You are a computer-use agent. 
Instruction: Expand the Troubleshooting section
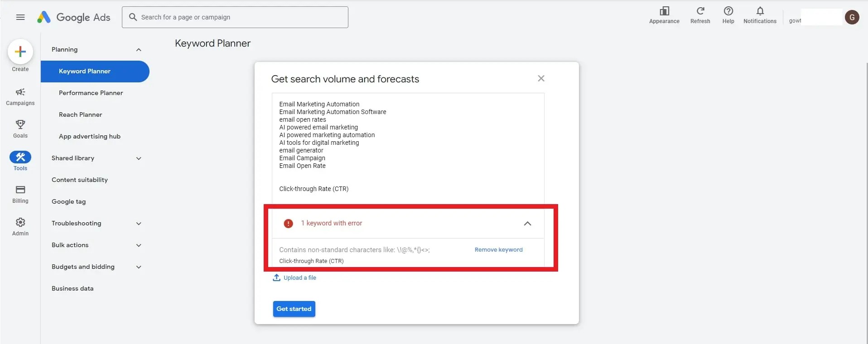(x=139, y=224)
